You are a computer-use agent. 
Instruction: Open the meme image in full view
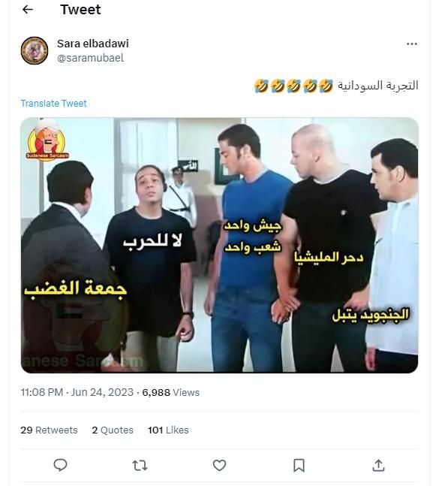point(220,245)
